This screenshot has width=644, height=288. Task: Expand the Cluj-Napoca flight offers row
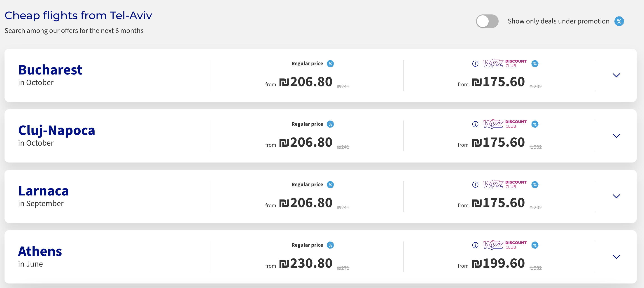tap(616, 136)
